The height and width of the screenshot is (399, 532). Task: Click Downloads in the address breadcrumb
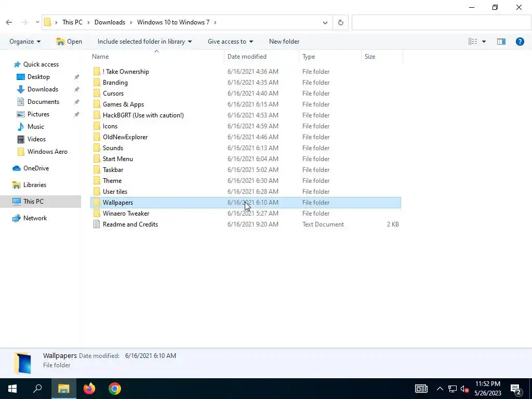(110, 22)
